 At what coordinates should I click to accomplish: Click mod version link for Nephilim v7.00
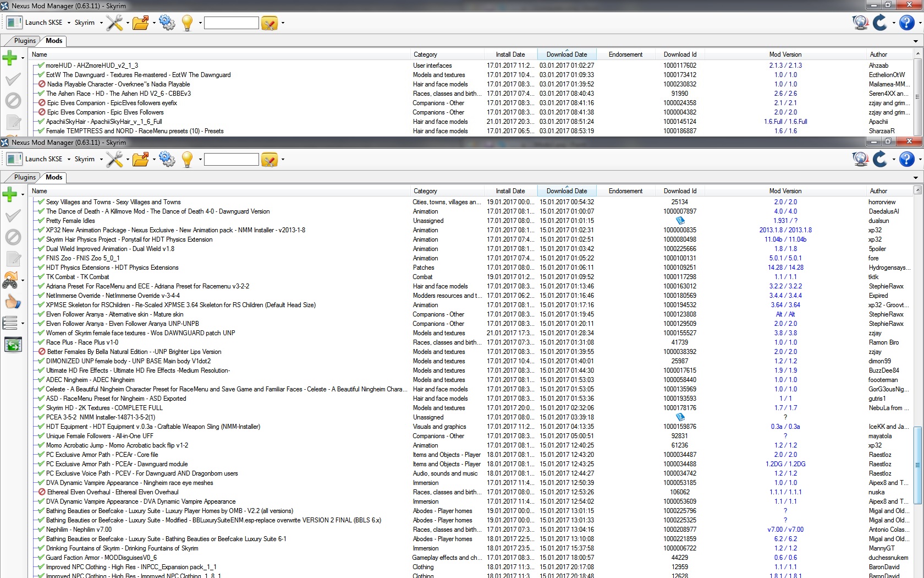click(785, 530)
